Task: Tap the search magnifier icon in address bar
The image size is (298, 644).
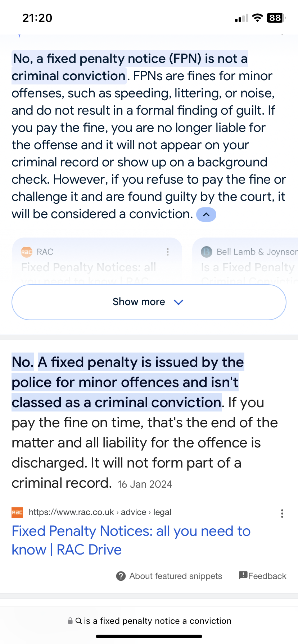Action: pos(78,621)
